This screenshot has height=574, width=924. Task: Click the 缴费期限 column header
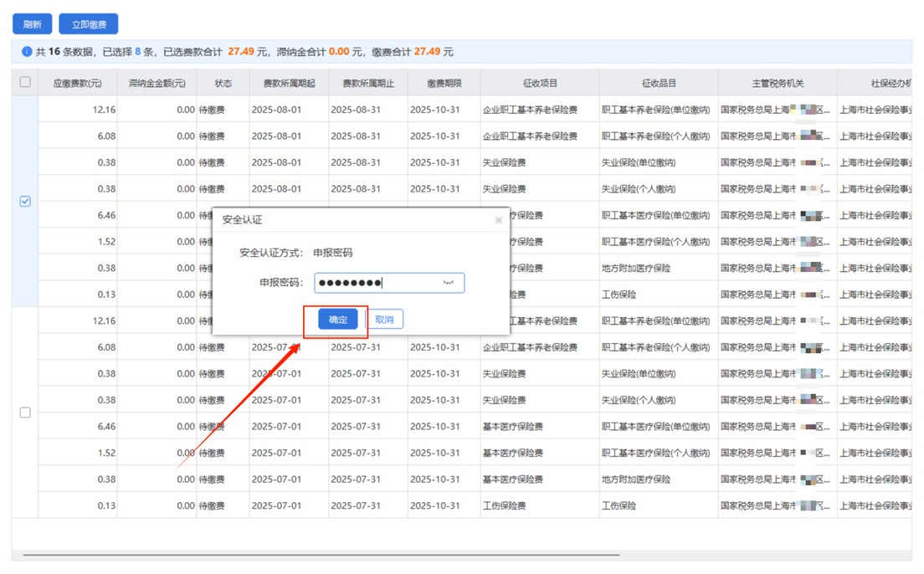(444, 84)
